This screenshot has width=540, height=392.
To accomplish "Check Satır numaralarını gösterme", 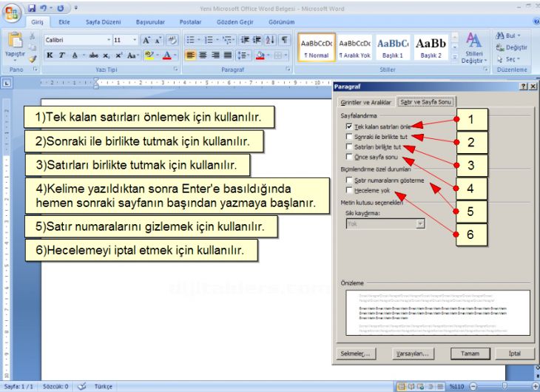I will [349, 180].
